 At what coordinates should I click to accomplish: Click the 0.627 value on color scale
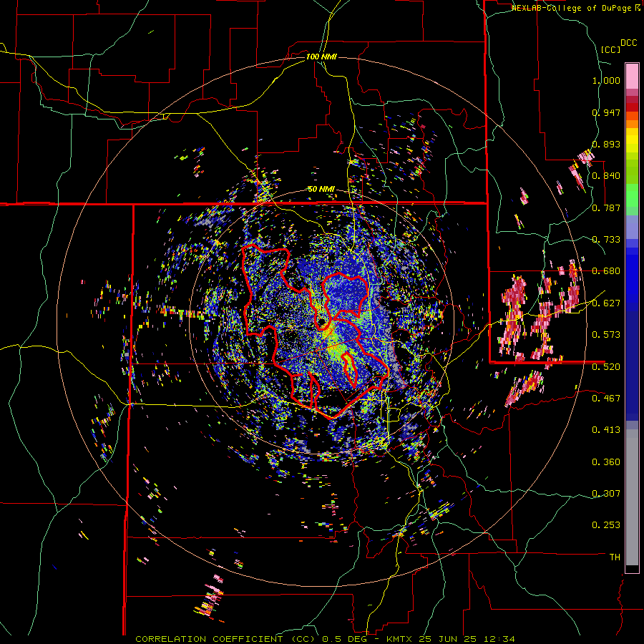pos(606,303)
